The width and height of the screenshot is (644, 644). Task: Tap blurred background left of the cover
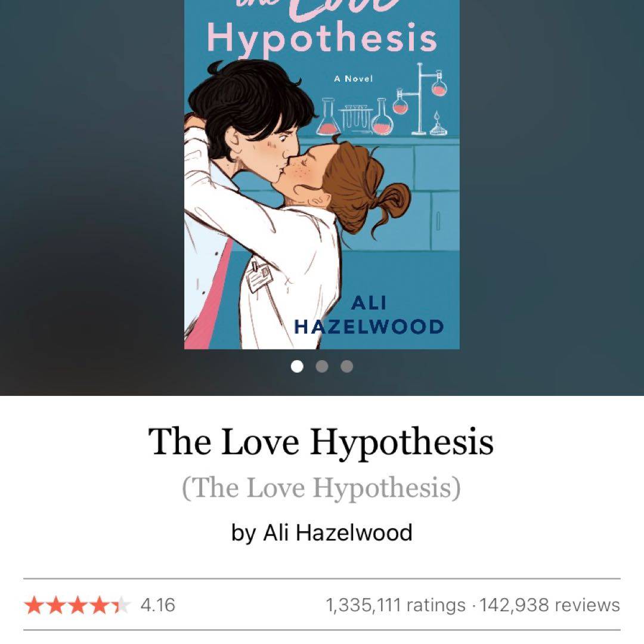click(x=92, y=185)
